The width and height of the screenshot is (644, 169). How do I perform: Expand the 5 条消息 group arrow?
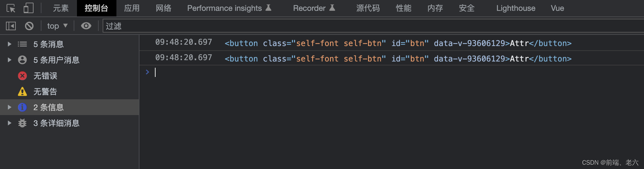tap(10, 44)
